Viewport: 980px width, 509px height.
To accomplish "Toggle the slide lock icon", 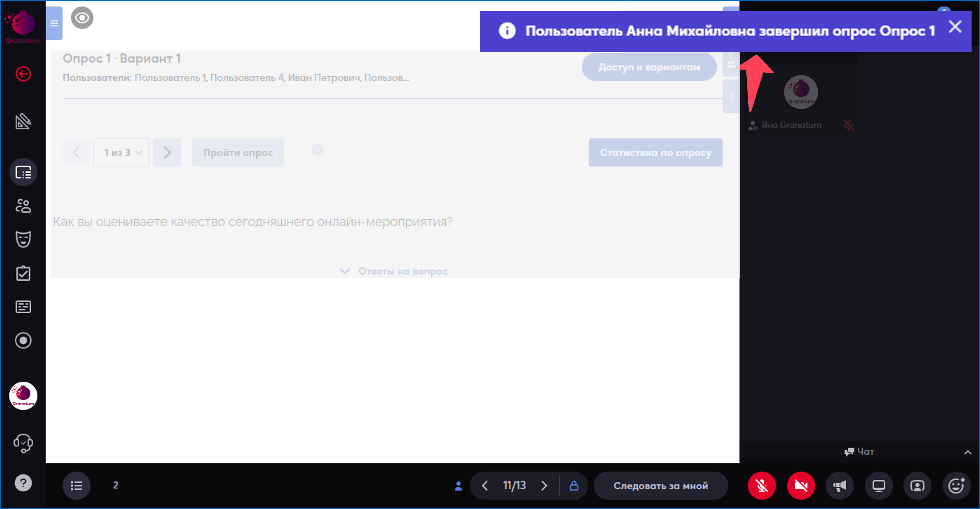I will point(574,485).
